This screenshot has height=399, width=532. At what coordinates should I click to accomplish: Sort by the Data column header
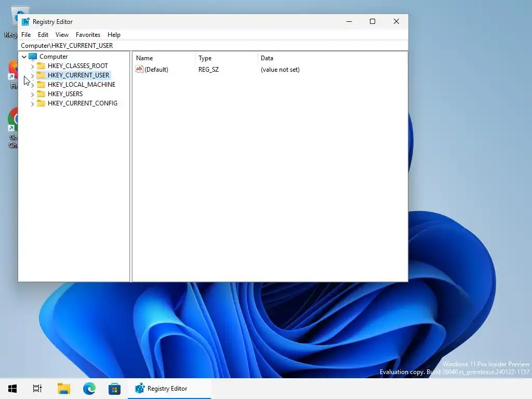pos(332,58)
